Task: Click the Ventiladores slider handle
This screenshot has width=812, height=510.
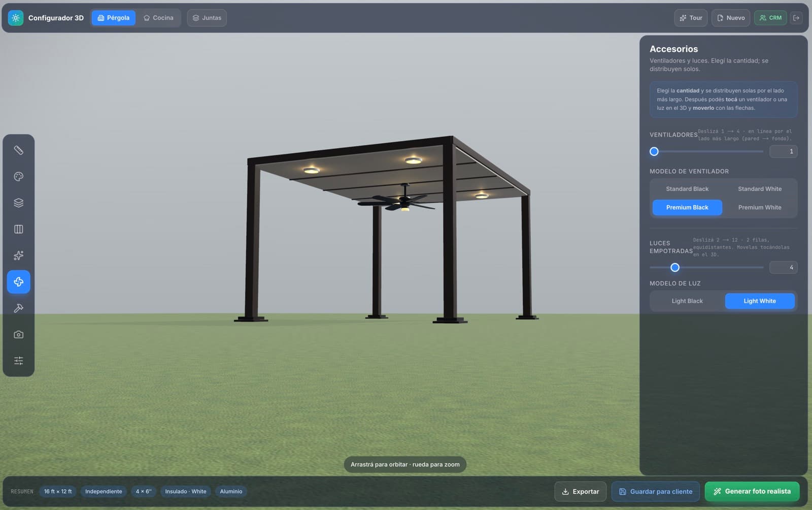Action: tap(654, 151)
